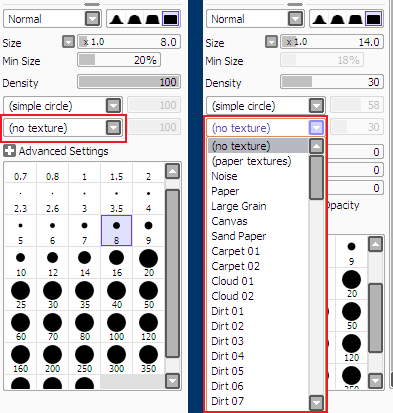
Task: Select second brush edge shape in left panel
Action: [134, 19]
